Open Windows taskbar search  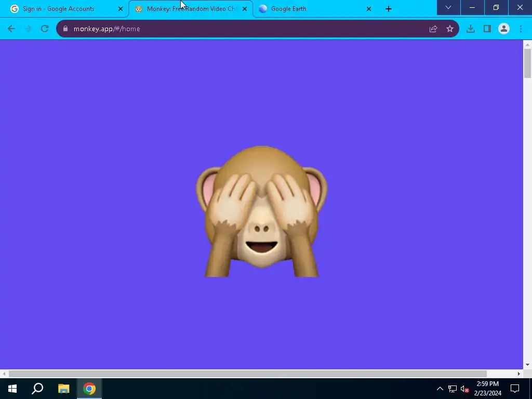[37, 389]
